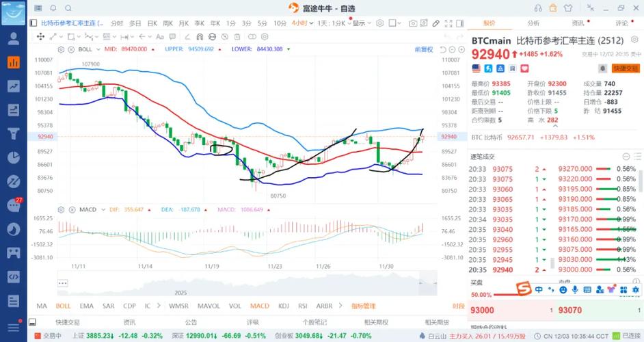644x342 pixels.
Task: Remove the BOLL indicator with X
Action: [71, 49]
